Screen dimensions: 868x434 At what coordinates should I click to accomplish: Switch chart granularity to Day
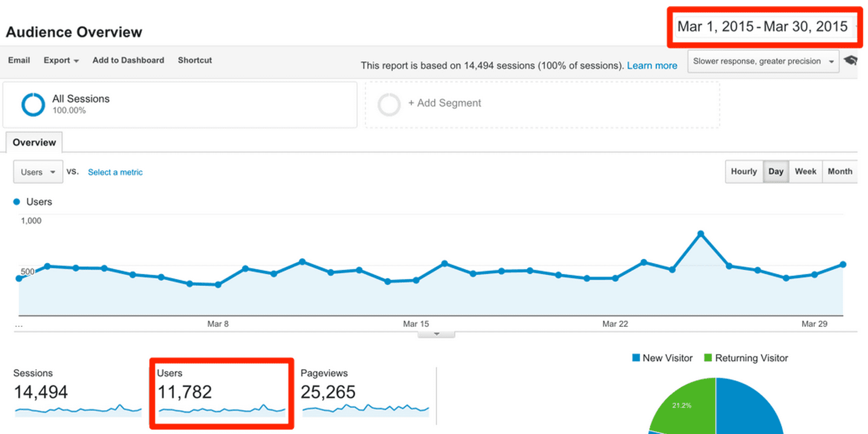(x=776, y=172)
